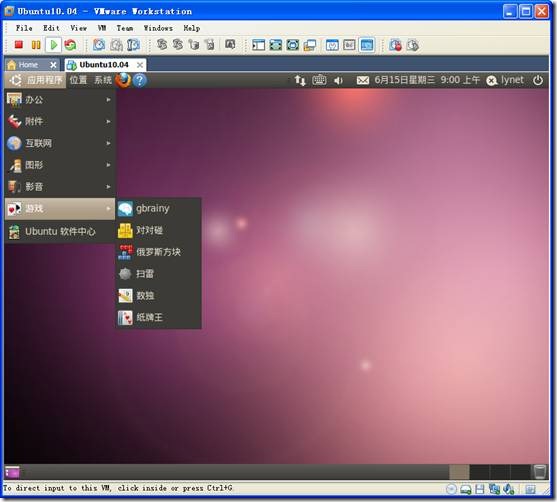Close the Ubuntu10.04 tab with its X

pos(140,65)
